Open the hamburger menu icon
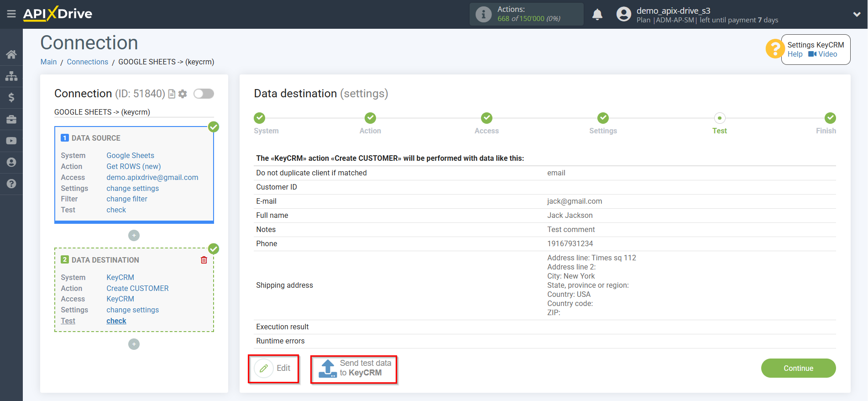The image size is (868, 401). [x=11, y=14]
